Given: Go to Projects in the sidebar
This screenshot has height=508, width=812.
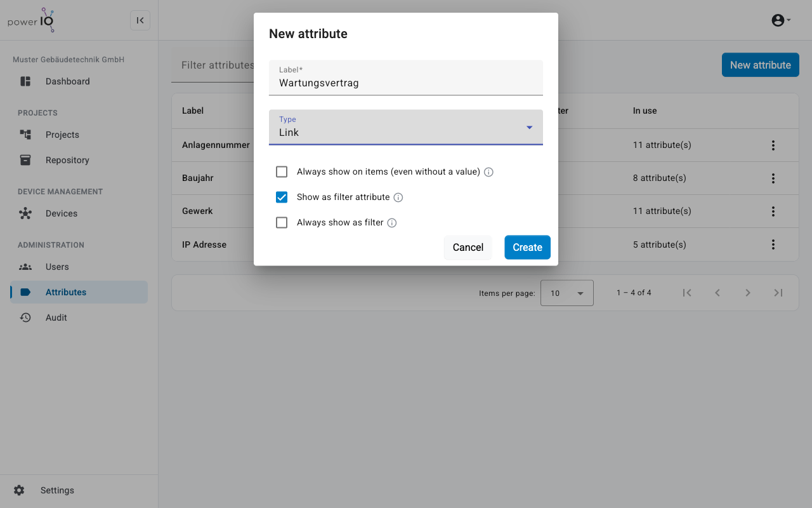Looking at the screenshot, I should (79, 135).
